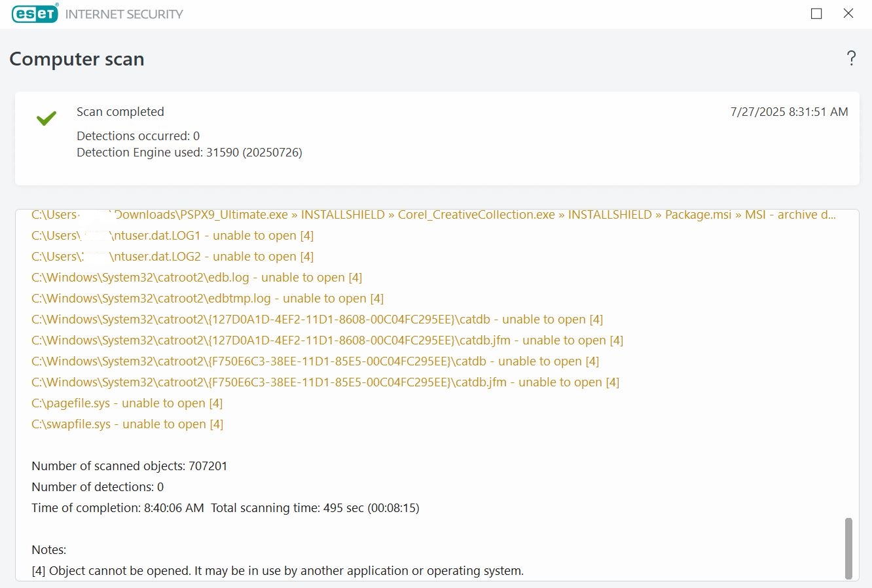Click the pagefile.sys log line

click(x=127, y=403)
